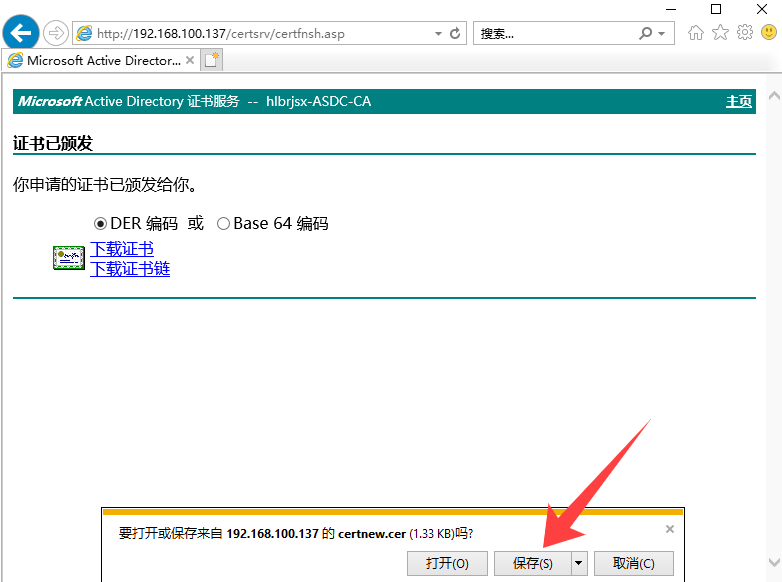Viewport: 782px width, 582px height.
Task: Refresh the page with the reload icon
Action: [456, 33]
